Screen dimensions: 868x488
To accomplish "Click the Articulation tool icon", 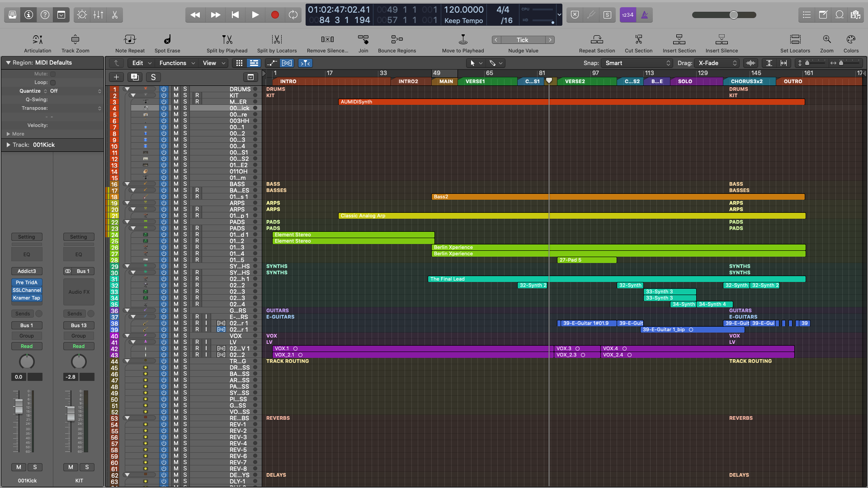I will coord(38,39).
